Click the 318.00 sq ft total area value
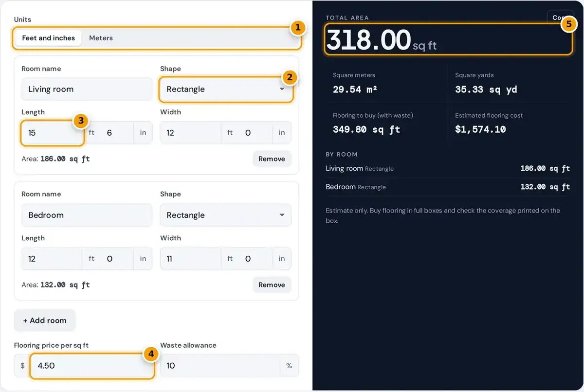 tap(382, 40)
